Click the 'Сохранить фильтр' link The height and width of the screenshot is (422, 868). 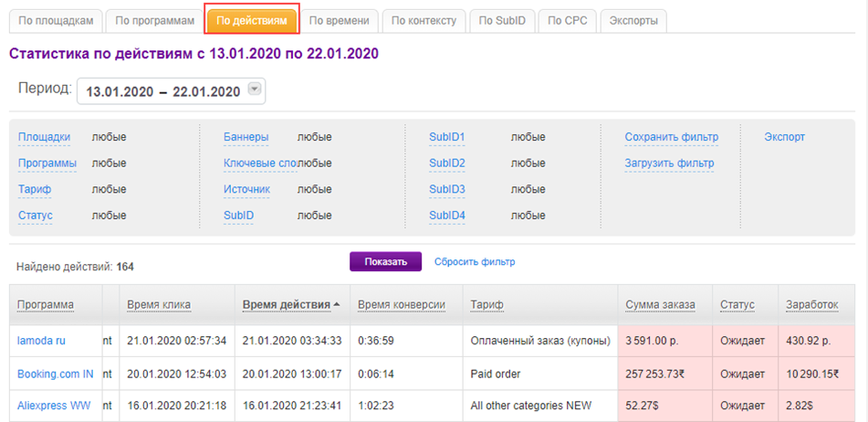click(x=671, y=138)
